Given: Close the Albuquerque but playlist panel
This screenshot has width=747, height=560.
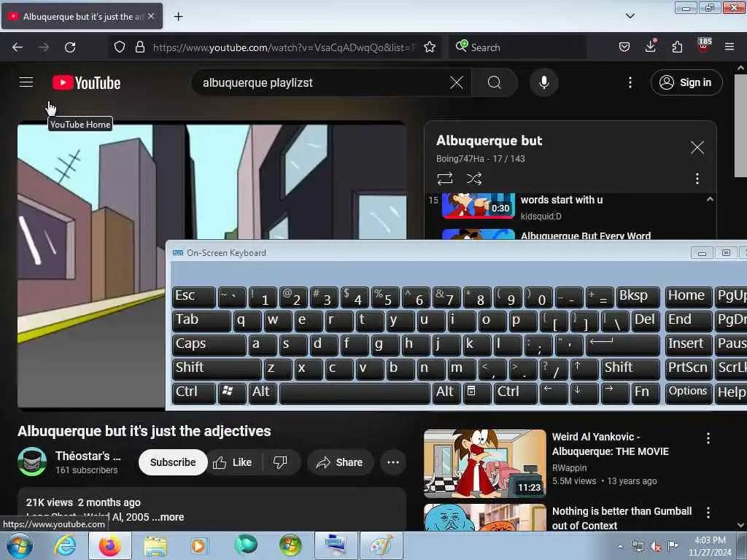Looking at the screenshot, I should coord(697,147).
